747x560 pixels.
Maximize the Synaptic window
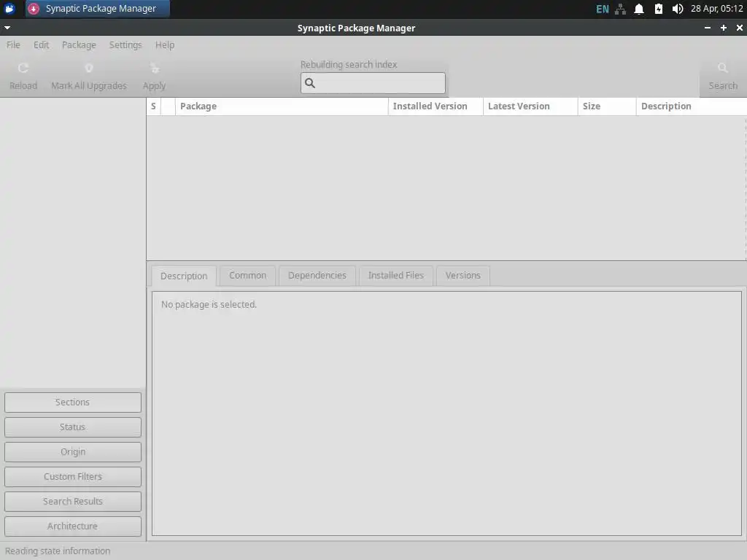[724, 28]
